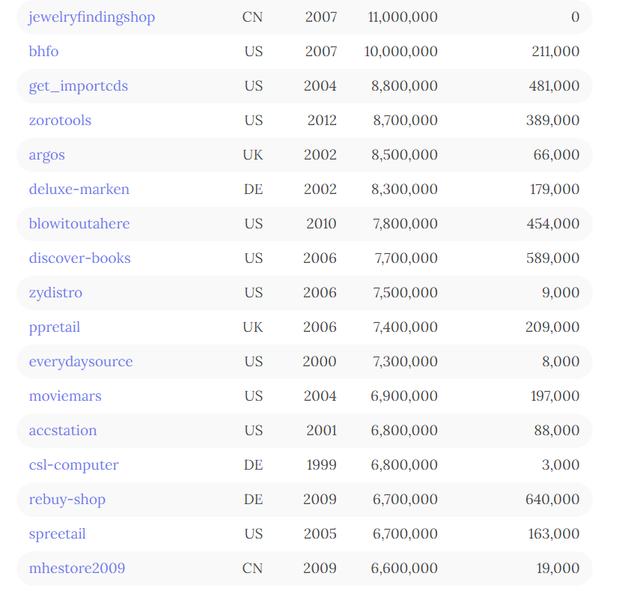Open the zydistro seller link
The width and height of the screenshot is (640, 591).
[56, 293]
